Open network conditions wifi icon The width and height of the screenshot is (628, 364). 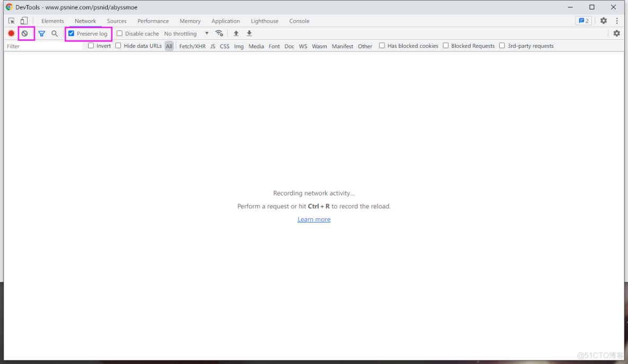point(219,33)
